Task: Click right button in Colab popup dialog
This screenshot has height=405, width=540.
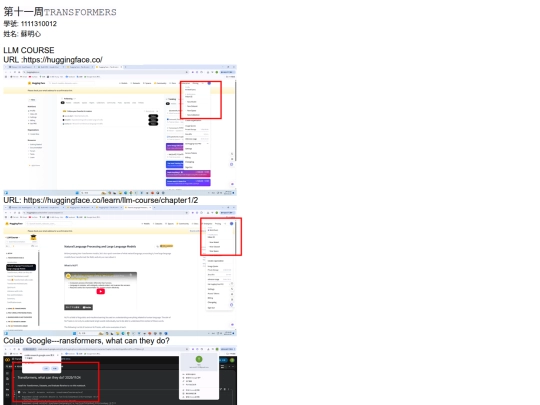Action: [x=55, y=368]
